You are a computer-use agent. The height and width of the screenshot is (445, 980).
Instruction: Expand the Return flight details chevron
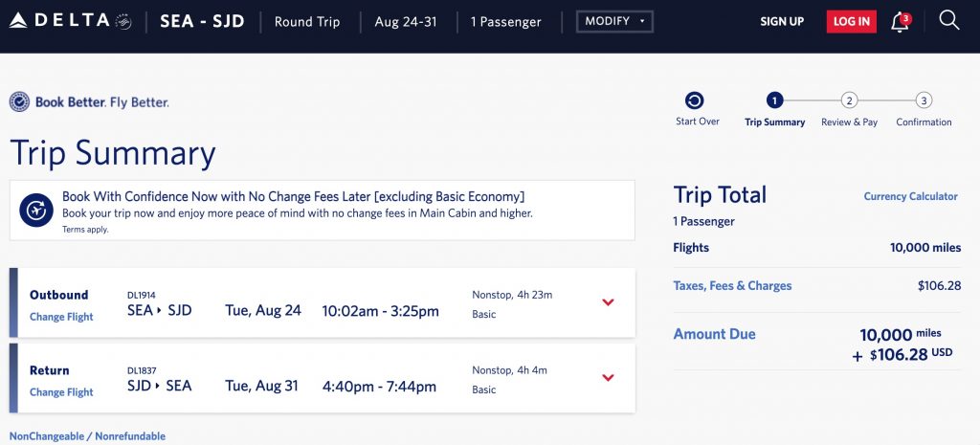[608, 377]
